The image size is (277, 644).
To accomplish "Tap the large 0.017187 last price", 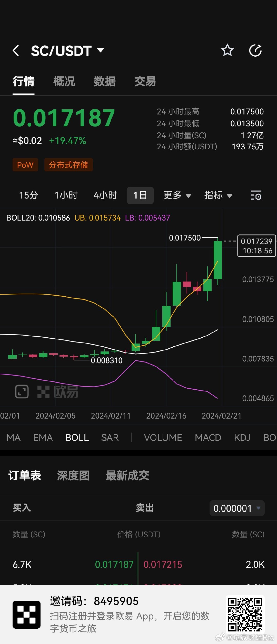I will pyautogui.click(x=64, y=118).
